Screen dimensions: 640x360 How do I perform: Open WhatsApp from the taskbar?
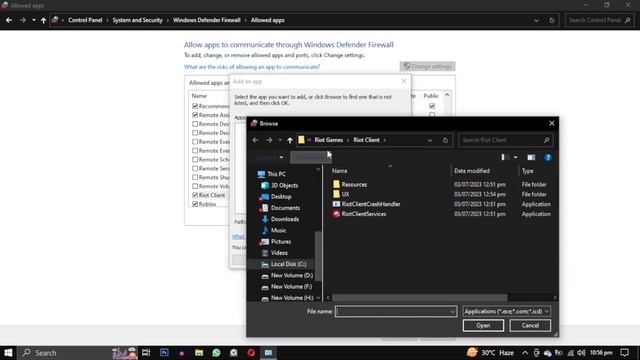(x=216, y=353)
